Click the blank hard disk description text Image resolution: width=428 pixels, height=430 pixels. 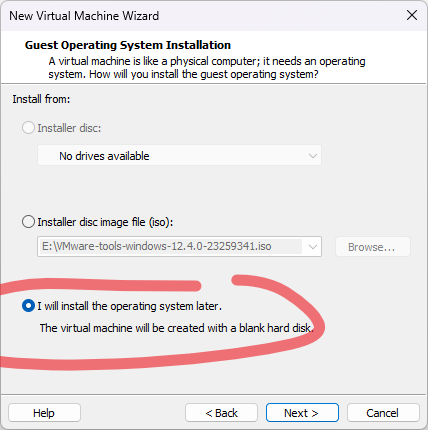[x=177, y=328]
